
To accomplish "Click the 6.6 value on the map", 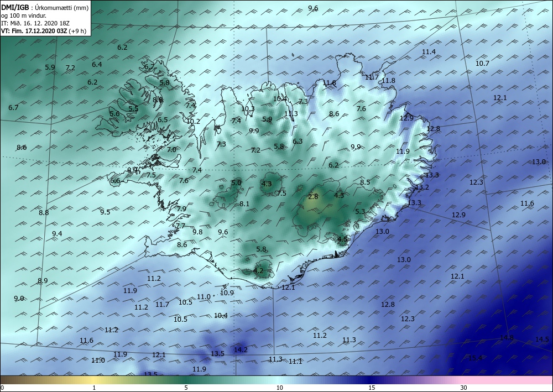I will pos(115,181).
